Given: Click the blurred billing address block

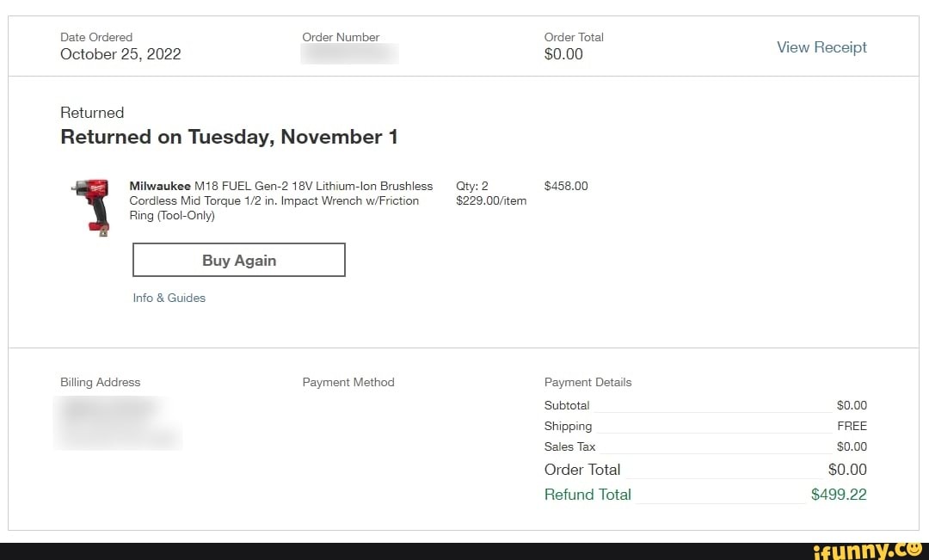Looking at the screenshot, I should (118, 422).
